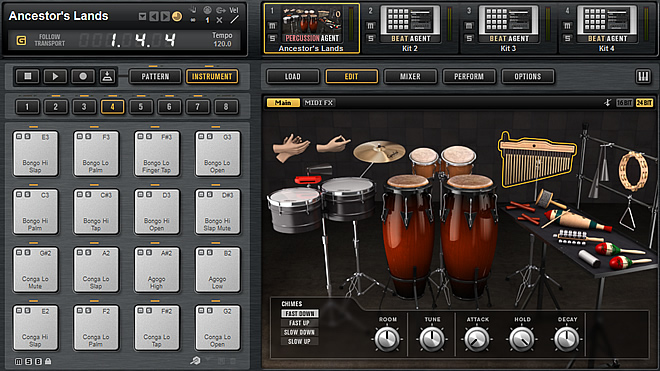
Task: Trigger the Bongo Hi Slap pad E3
Action: (x=35, y=153)
